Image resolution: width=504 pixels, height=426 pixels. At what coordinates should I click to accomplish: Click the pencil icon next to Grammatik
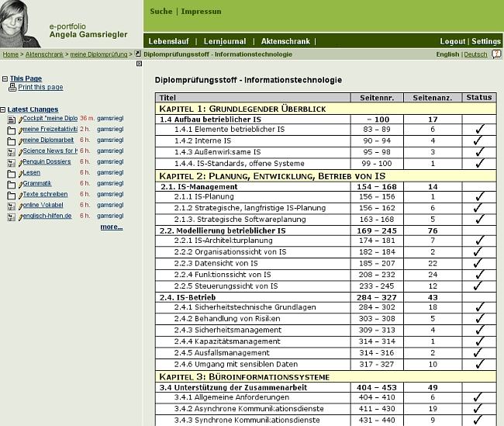[x=20, y=184]
